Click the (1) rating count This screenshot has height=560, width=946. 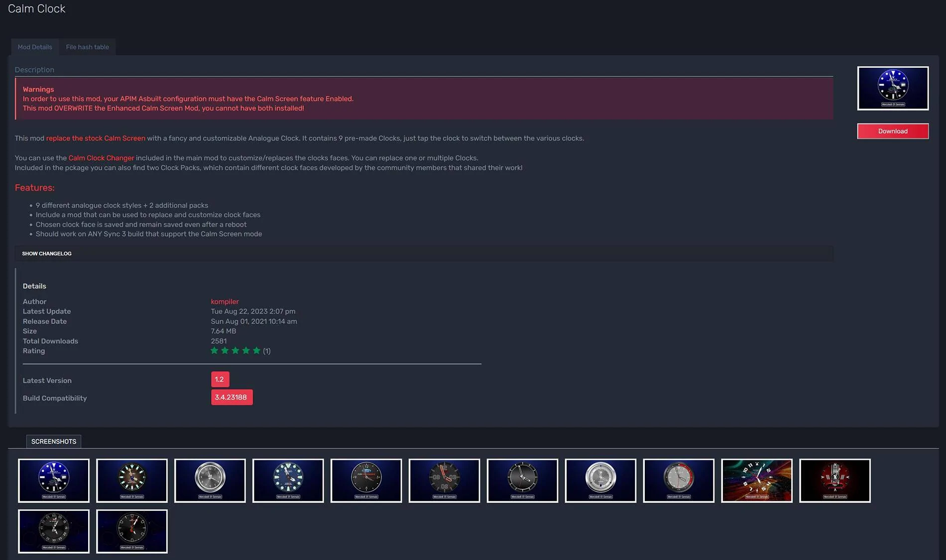click(267, 351)
